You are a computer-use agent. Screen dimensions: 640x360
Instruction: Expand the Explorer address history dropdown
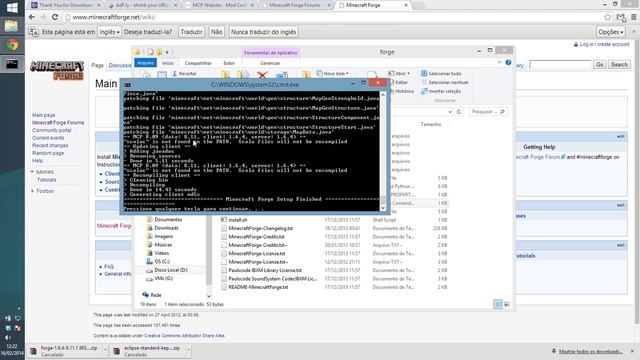pos(450,111)
